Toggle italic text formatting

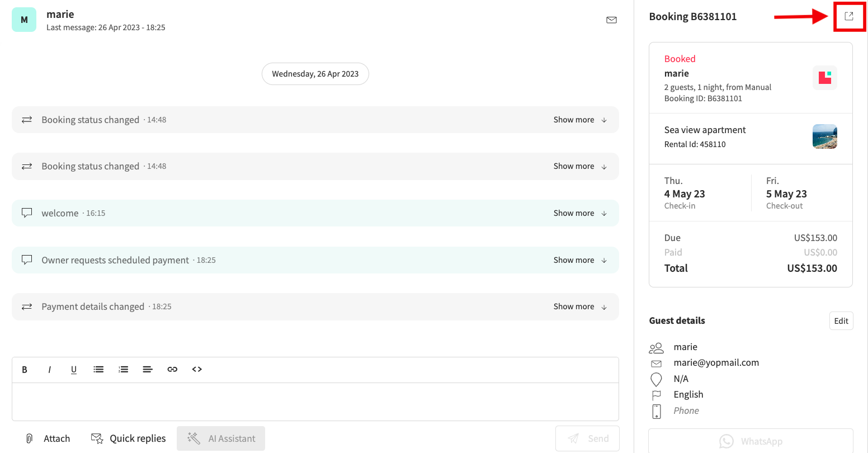point(49,370)
